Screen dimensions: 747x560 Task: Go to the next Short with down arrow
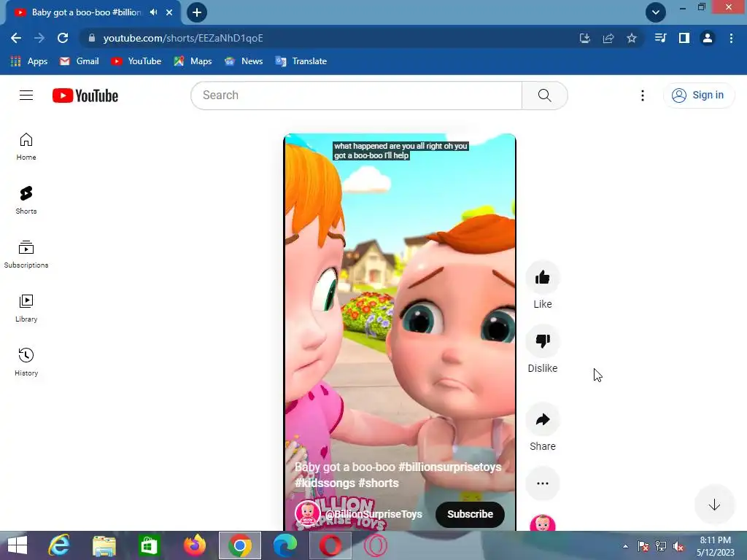coord(714,505)
